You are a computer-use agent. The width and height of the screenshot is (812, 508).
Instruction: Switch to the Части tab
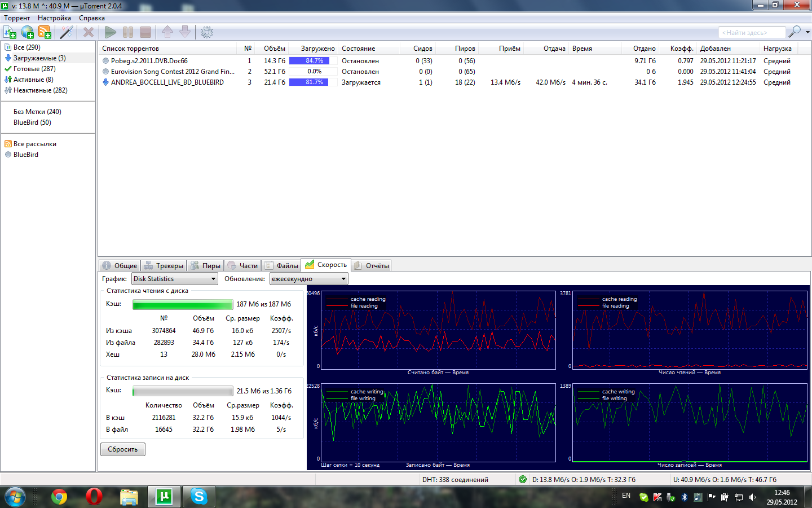coord(242,265)
